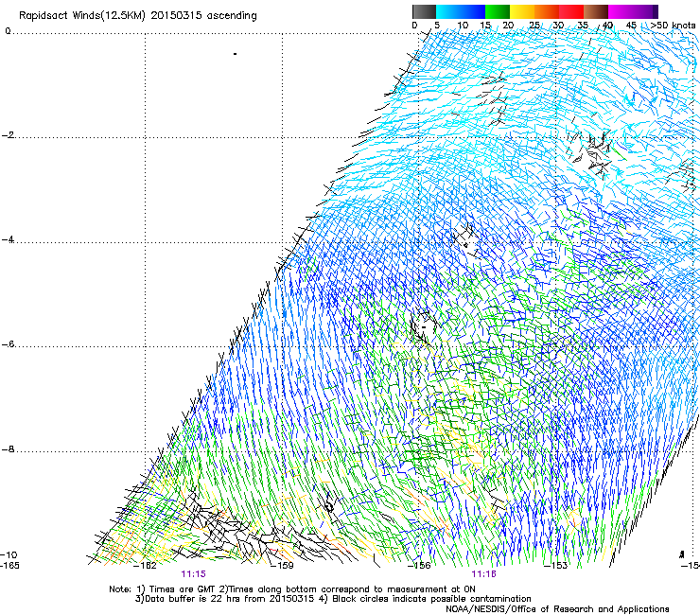Click the '-4' latitude label

click(9, 239)
